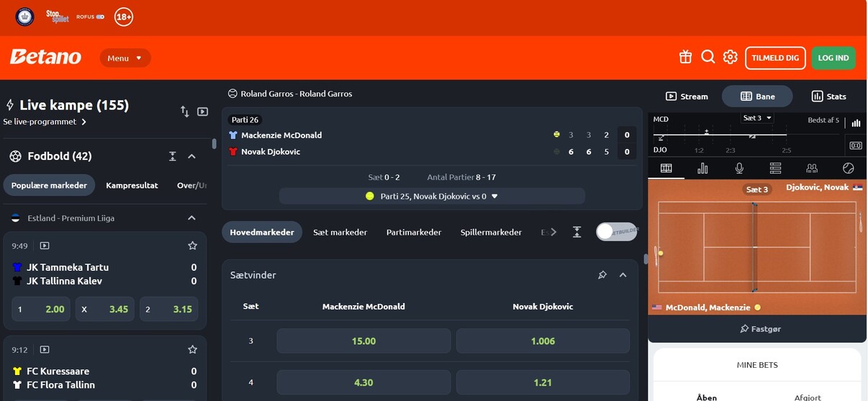Favorite the FC Kuressaare match star
Screen dimensions: 868x401
pos(192,350)
